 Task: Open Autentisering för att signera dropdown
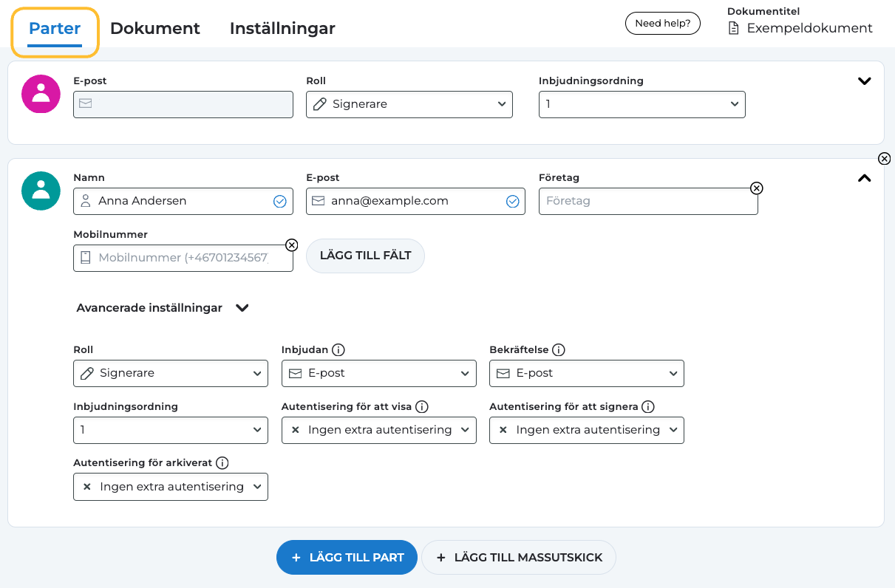click(x=586, y=430)
